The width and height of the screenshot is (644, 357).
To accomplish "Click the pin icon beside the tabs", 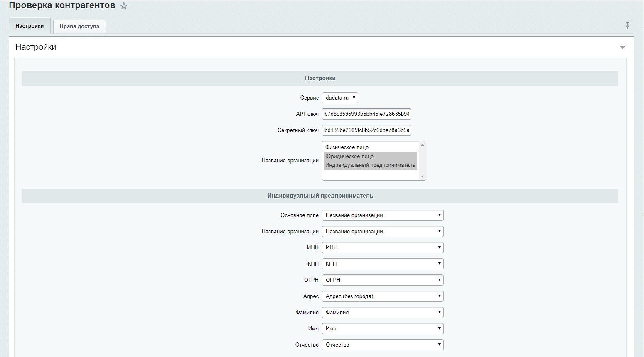I will tap(627, 26).
